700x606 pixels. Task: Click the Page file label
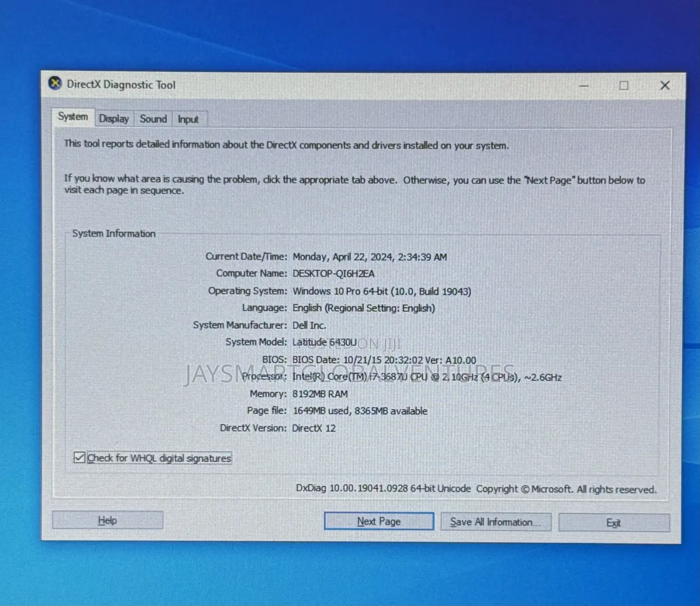[267, 410]
